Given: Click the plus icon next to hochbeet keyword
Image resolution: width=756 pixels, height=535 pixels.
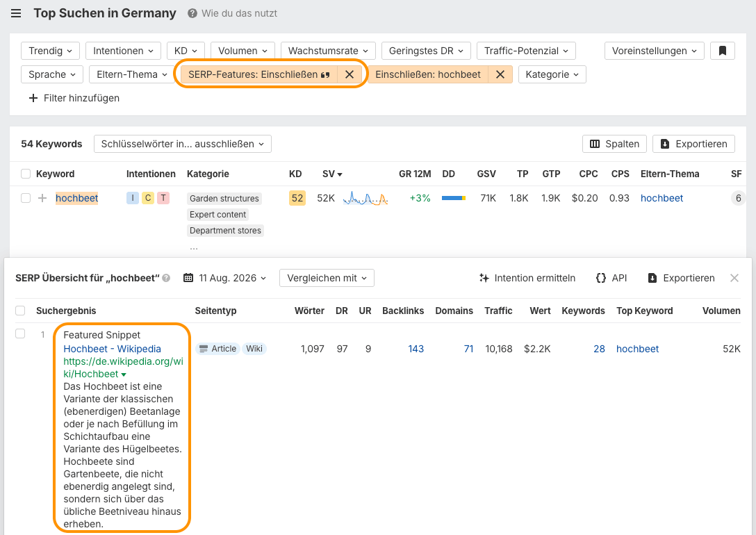Looking at the screenshot, I should point(42,198).
